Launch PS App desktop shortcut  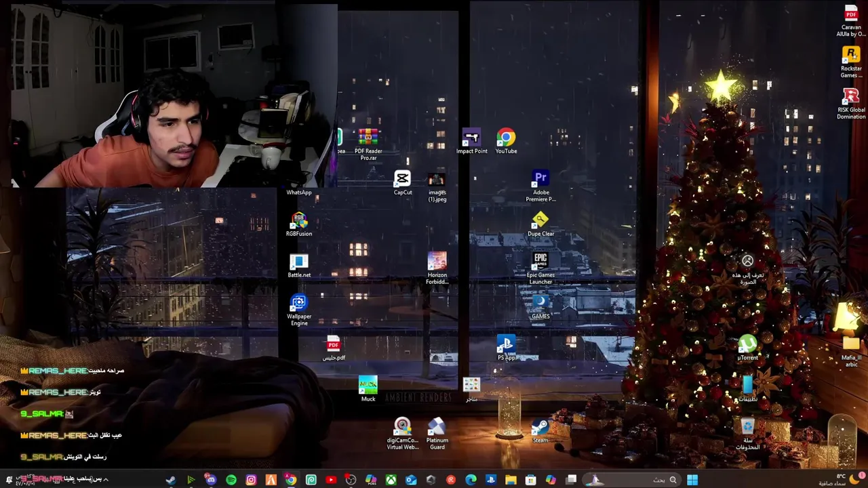[x=506, y=348]
